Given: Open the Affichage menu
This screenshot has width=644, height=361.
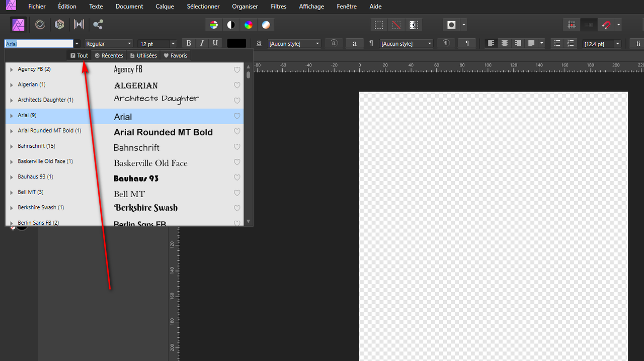Looking at the screenshot, I should [311, 7].
